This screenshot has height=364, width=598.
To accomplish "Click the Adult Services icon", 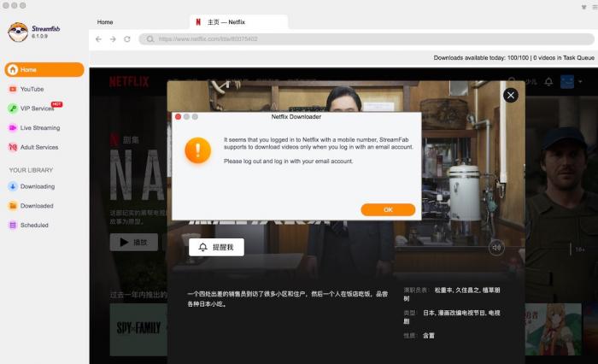I will (x=13, y=147).
